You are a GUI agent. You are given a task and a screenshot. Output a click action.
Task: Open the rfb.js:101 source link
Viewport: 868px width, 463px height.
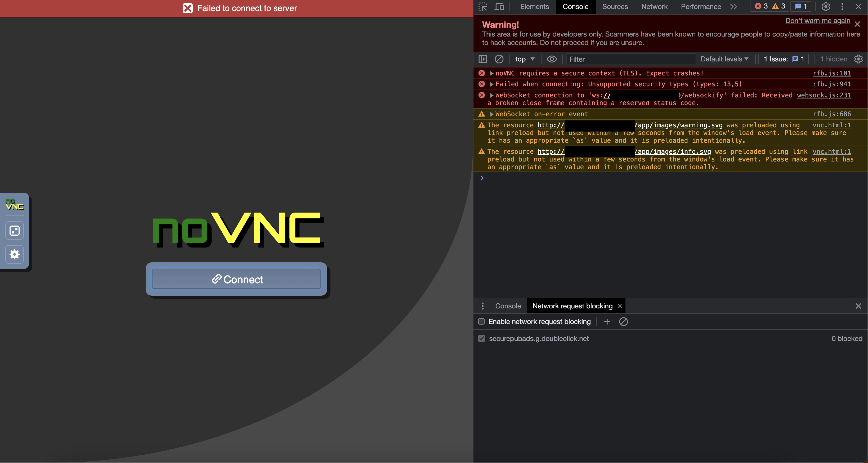(832, 73)
